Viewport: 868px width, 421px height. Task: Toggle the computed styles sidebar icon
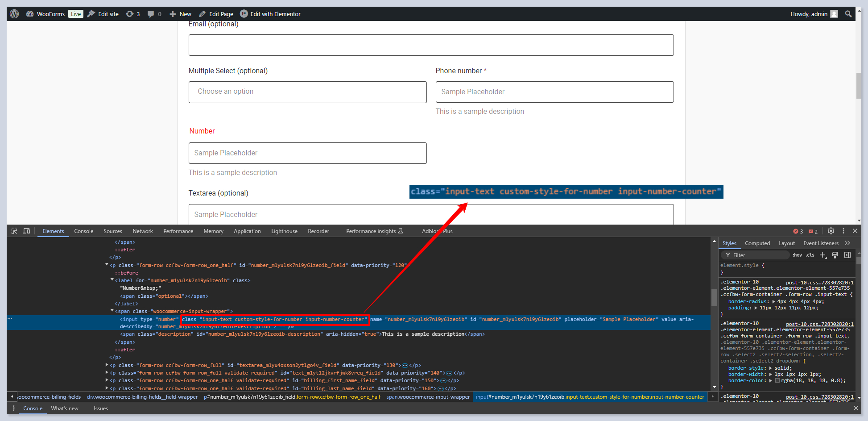(x=847, y=255)
